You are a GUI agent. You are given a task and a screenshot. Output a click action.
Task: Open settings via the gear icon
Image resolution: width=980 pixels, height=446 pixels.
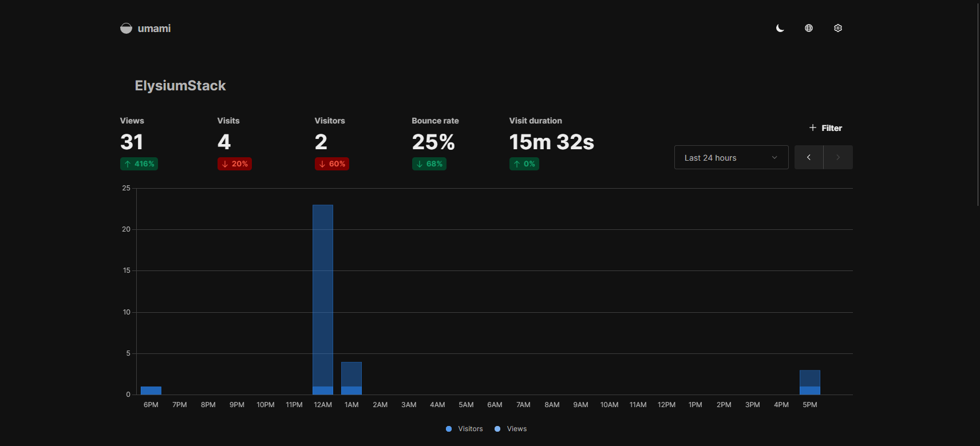point(838,28)
